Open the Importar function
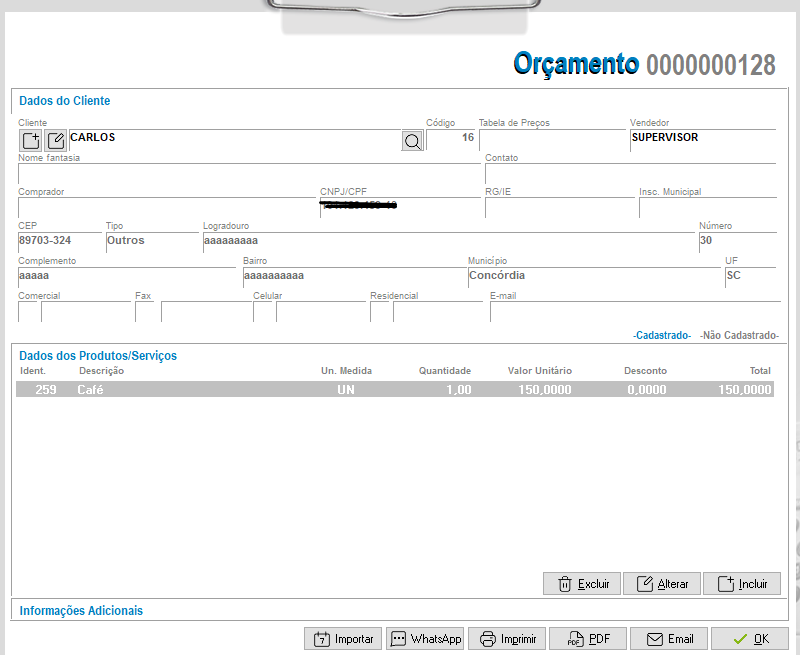This screenshot has height=655, width=800. tap(343, 639)
